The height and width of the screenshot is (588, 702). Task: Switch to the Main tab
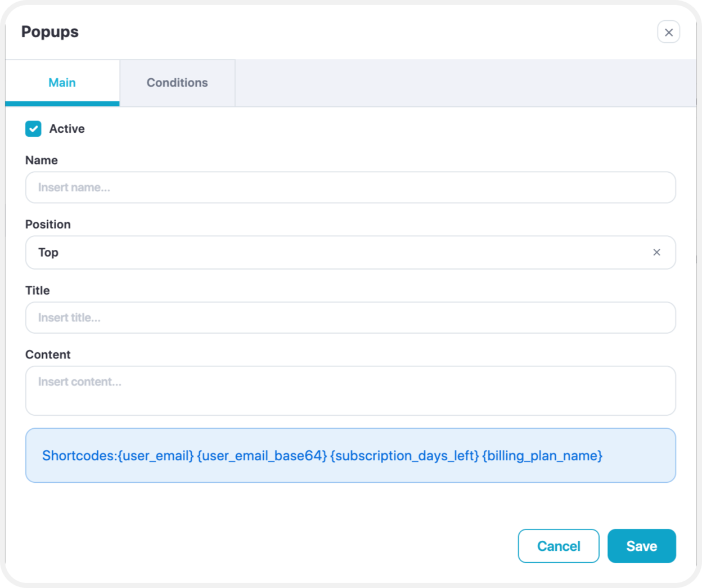62,83
